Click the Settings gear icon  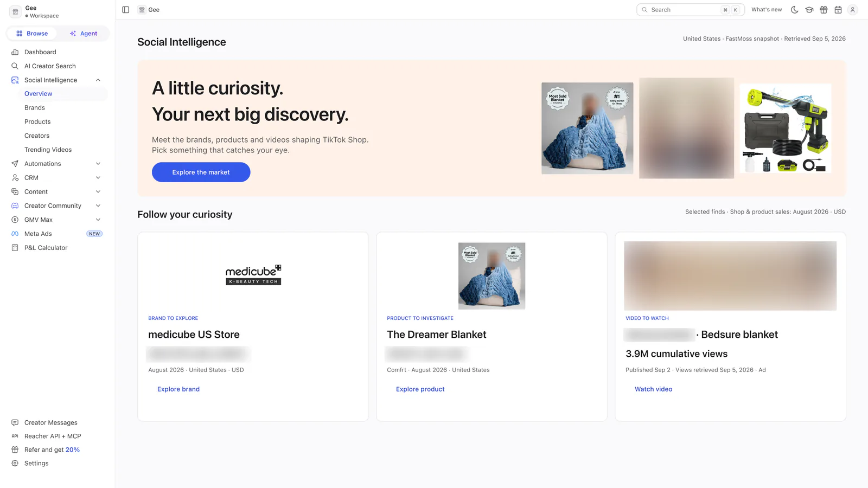coord(15,463)
